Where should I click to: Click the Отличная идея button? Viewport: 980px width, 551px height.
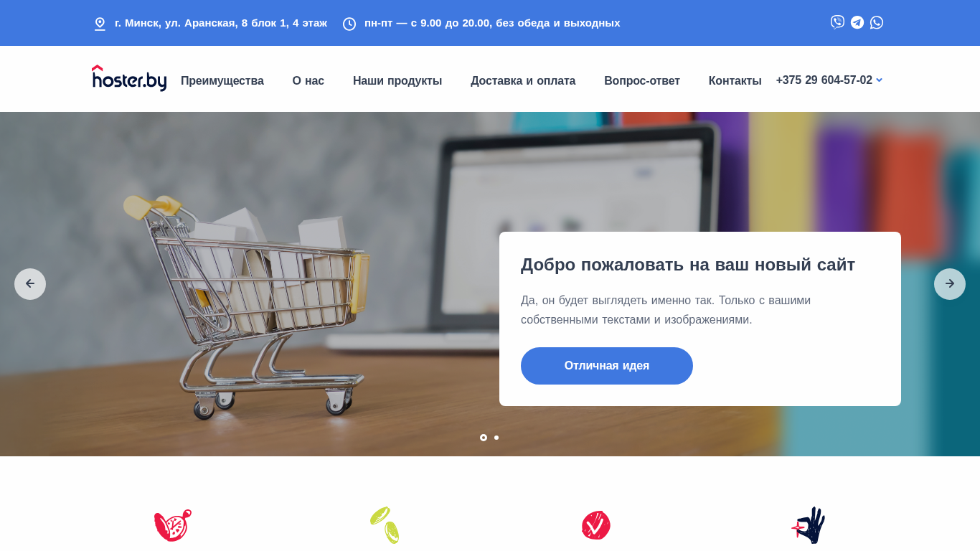[x=607, y=366]
